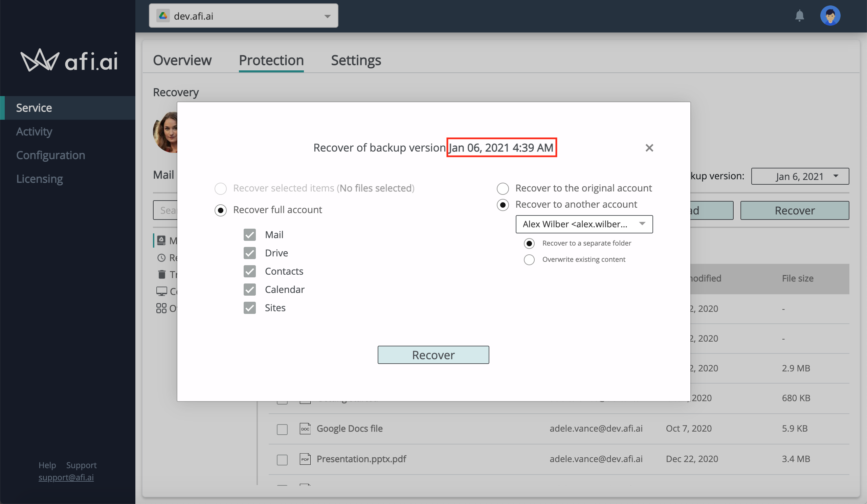Screen dimensions: 867x504
Task: Toggle the Drive checkbox in recovery
Action: pos(250,253)
